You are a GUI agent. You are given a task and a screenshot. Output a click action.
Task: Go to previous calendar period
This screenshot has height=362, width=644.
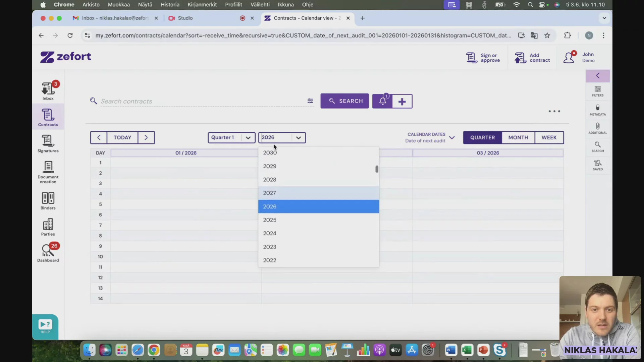pos(99,137)
